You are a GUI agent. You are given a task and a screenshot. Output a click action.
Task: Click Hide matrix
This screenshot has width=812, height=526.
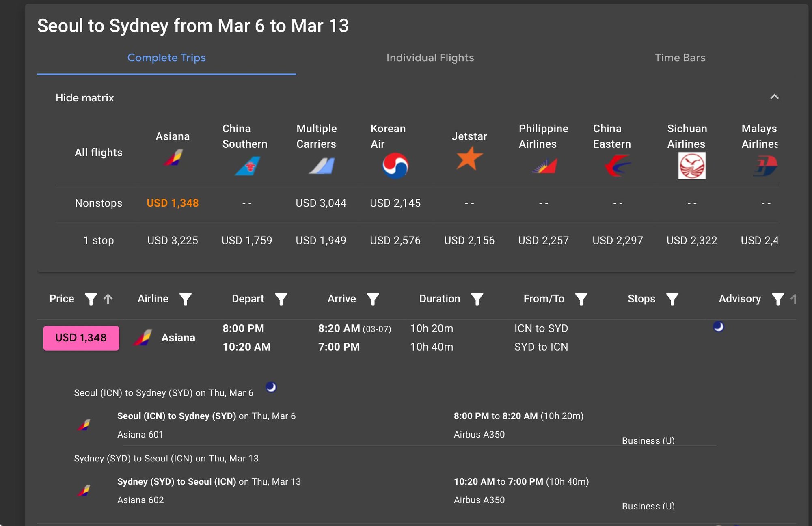pyautogui.click(x=84, y=97)
